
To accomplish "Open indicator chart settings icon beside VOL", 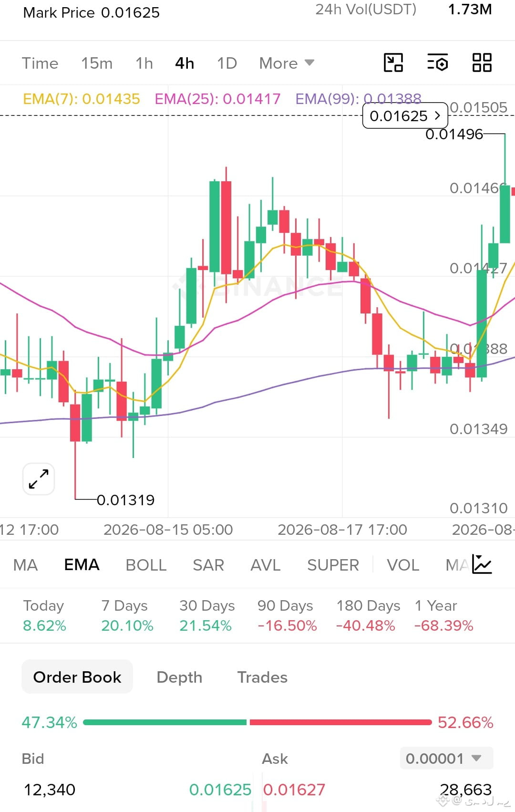I will (482, 564).
